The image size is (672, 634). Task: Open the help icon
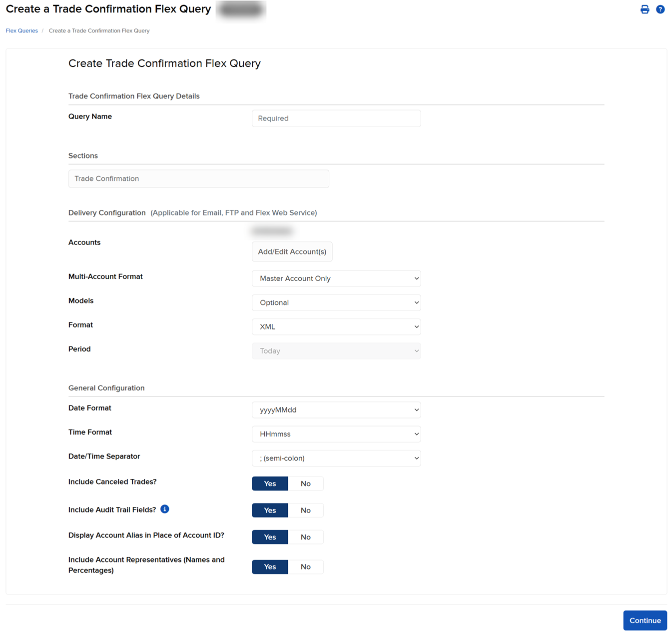(x=660, y=9)
